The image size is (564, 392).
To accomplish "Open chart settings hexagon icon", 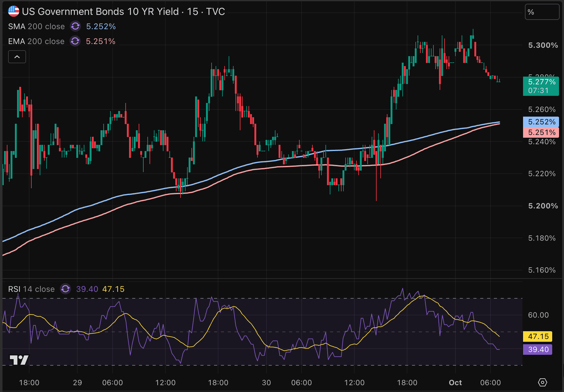I will coord(542,382).
